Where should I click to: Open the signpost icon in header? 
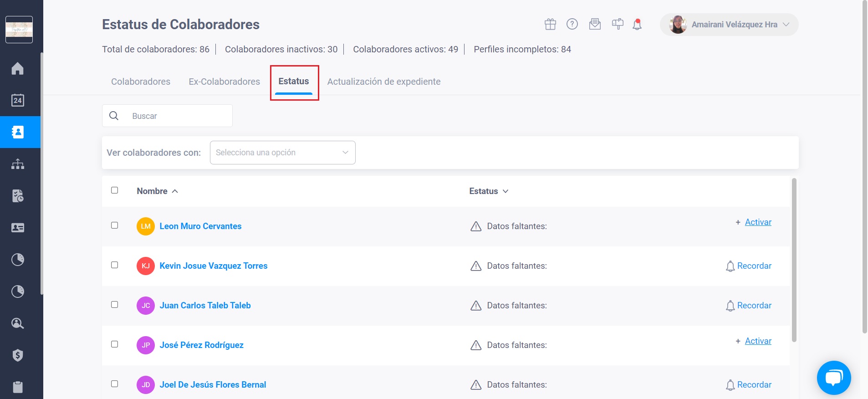point(618,24)
